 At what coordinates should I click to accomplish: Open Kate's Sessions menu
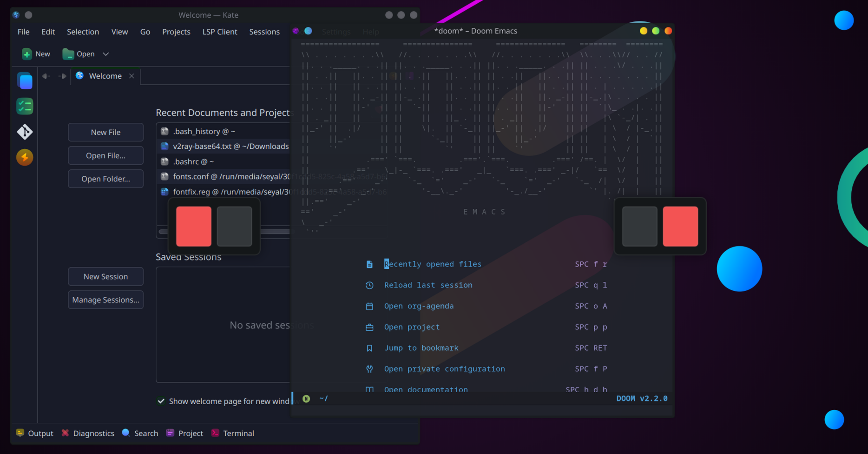(264, 32)
